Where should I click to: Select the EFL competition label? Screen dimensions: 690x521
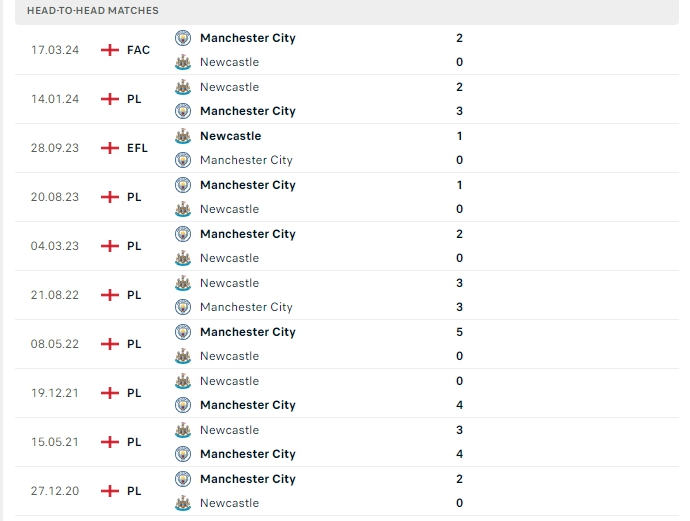click(x=137, y=148)
